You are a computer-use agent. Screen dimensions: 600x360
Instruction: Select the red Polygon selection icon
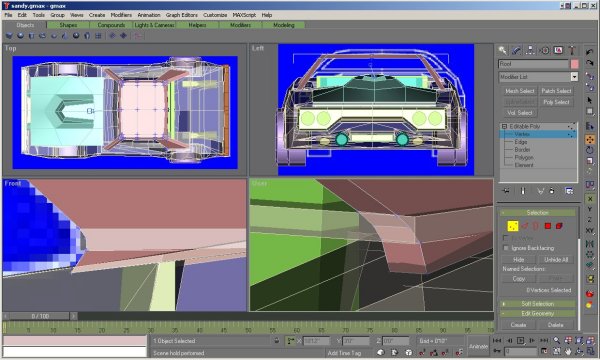pyautogui.click(x=548, y=226)
